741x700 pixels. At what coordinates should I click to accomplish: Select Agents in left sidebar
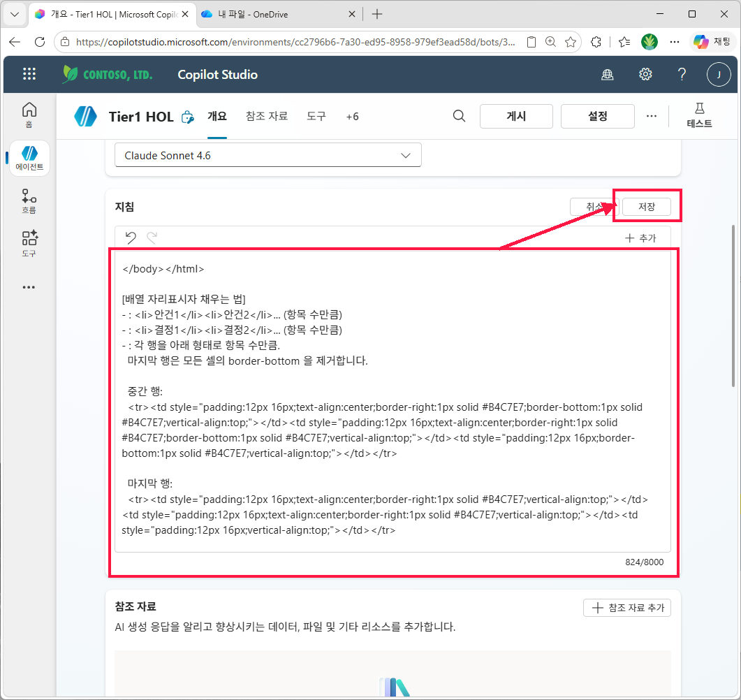click(29, 159)
